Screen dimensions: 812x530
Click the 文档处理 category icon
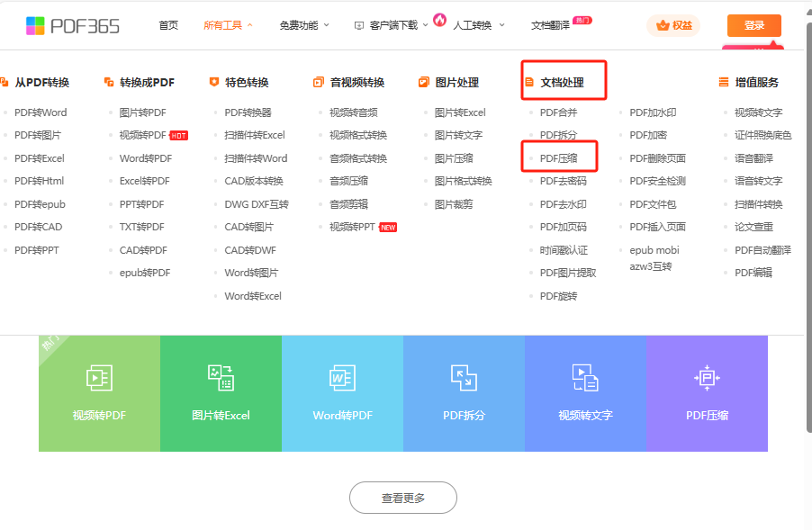(x=529, y=83)
